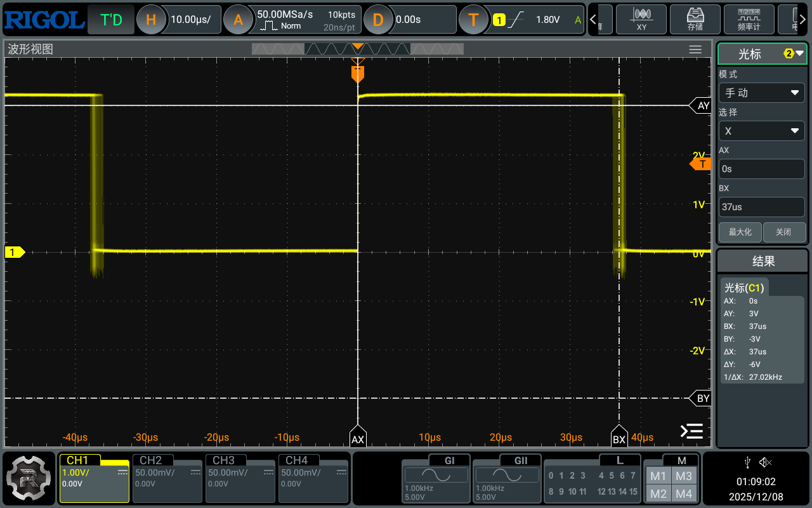Open the 存储 storage menu
The height and width of the screenshot is (508, 812).
click(695, 19)
